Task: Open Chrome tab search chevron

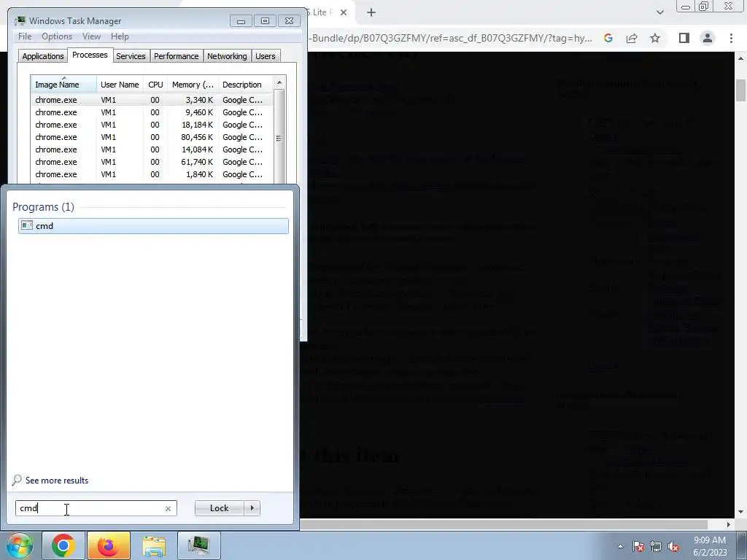Action: pyautogui.click(x=659, y=12)
